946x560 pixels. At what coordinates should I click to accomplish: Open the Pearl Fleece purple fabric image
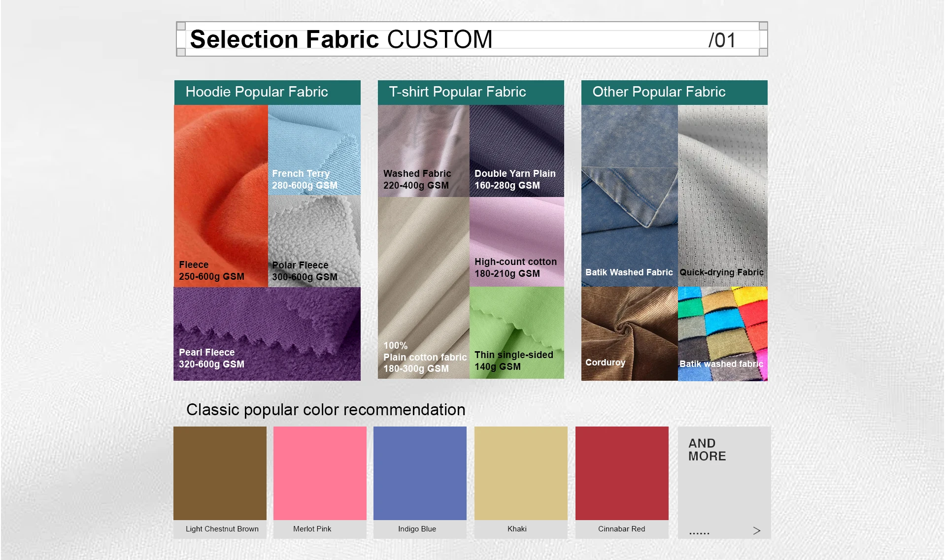point(267,334)
